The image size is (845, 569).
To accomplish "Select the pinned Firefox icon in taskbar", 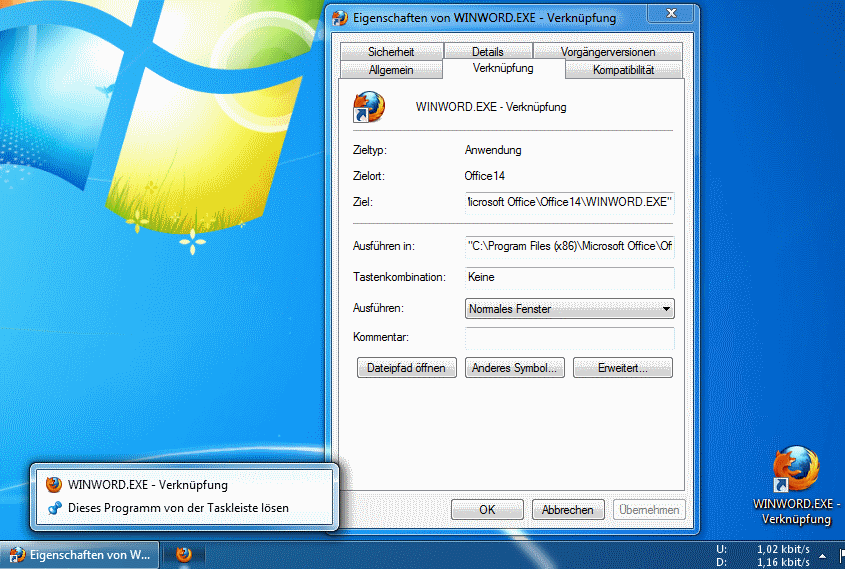I will coord(184,554).
